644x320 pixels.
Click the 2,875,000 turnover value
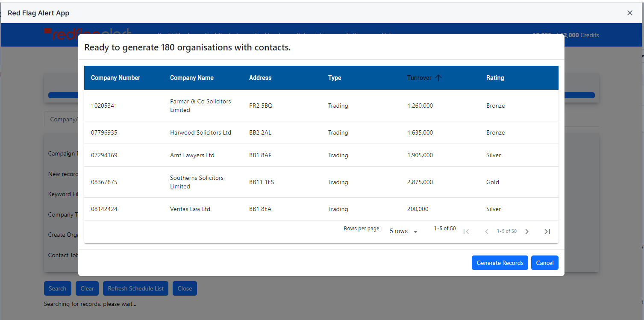pos(420,182)
